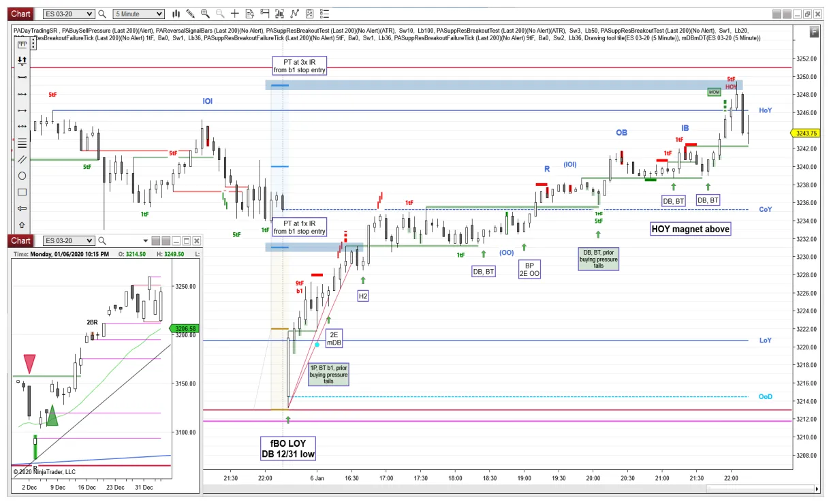The height and width of the screenshot is (504, 831).
Task: Open the dropdown arrow on the mini chart toolbar
Action: (146, 240)
